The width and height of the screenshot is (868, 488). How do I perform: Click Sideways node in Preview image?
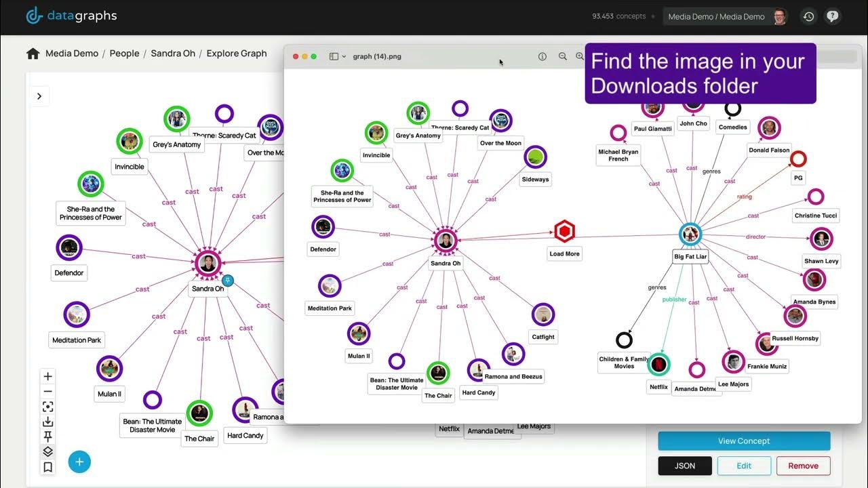point(535,157)
